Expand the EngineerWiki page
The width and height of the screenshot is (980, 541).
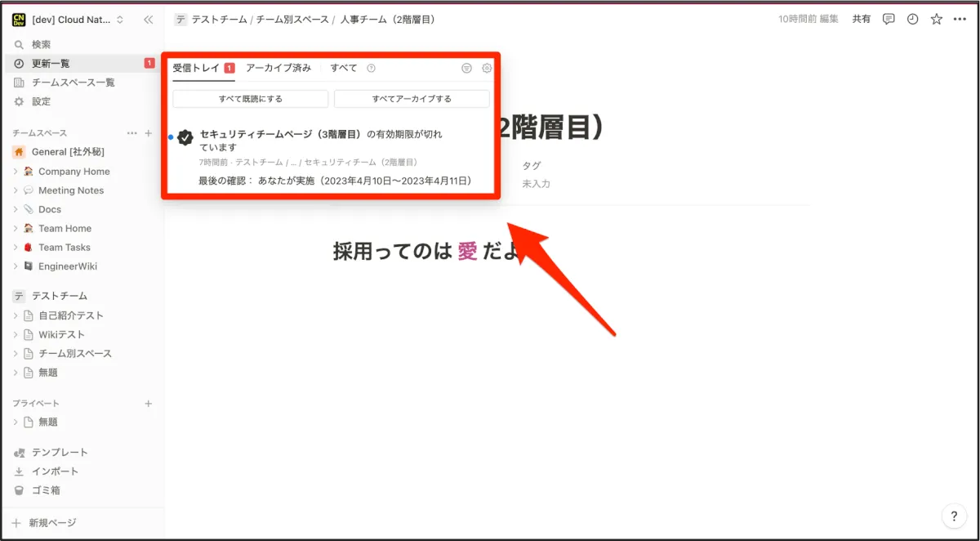coord(16,266)
